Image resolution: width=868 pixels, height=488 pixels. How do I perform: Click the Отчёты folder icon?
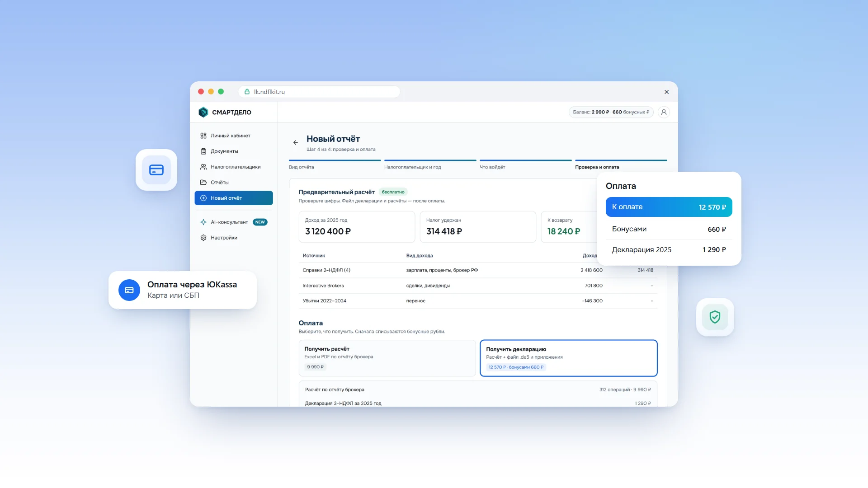click(x=203, y=183)
